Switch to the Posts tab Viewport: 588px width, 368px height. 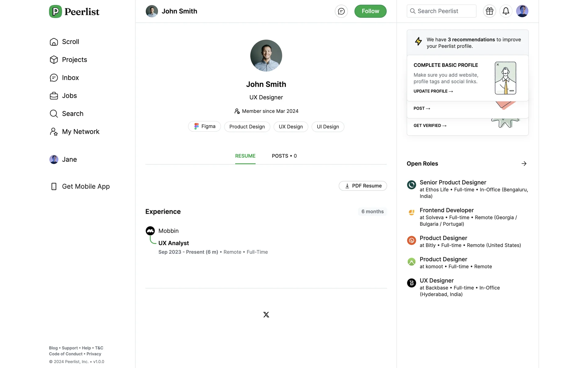pos(284,156)
